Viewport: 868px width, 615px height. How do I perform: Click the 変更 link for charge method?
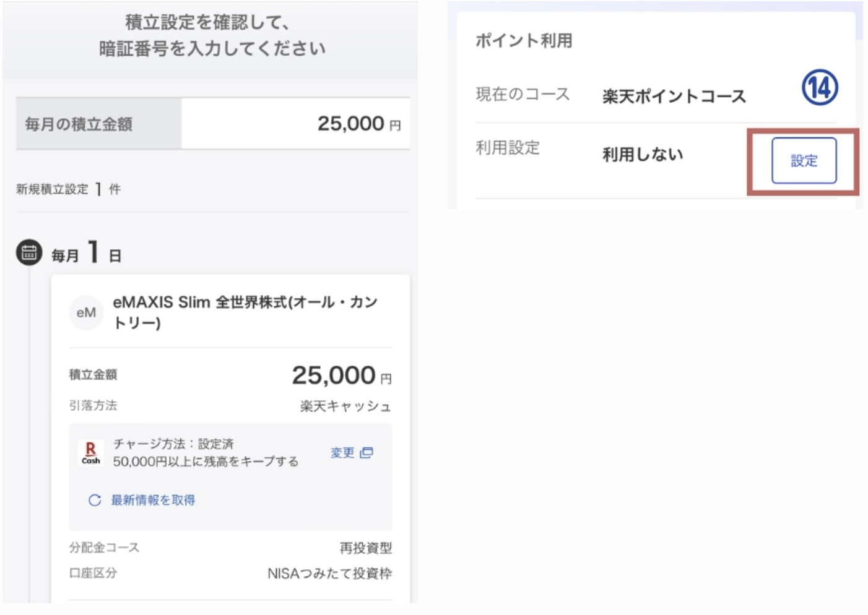point(342,453)
